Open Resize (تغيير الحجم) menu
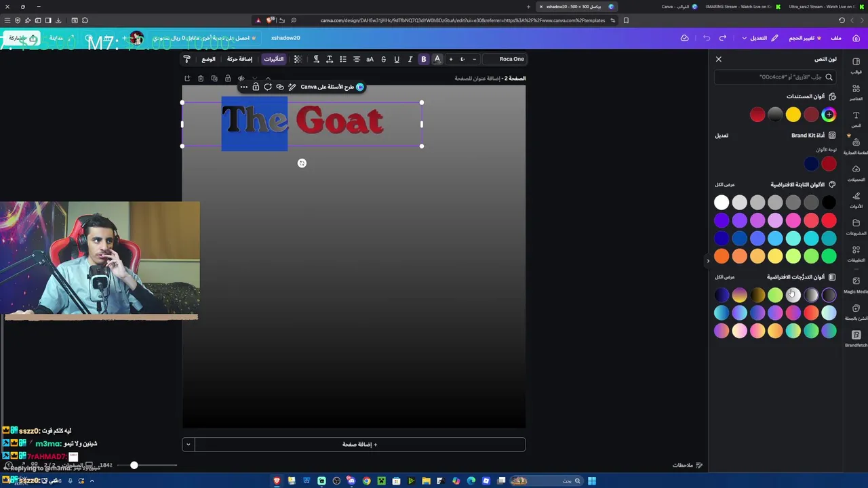 805,38
